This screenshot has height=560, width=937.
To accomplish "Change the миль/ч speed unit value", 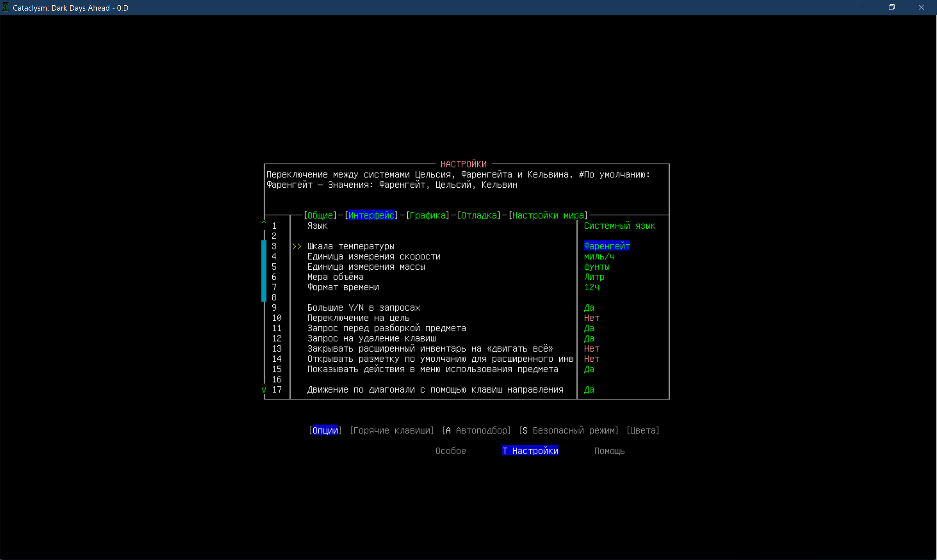I will pyautogui.click(x=599, y=257).
